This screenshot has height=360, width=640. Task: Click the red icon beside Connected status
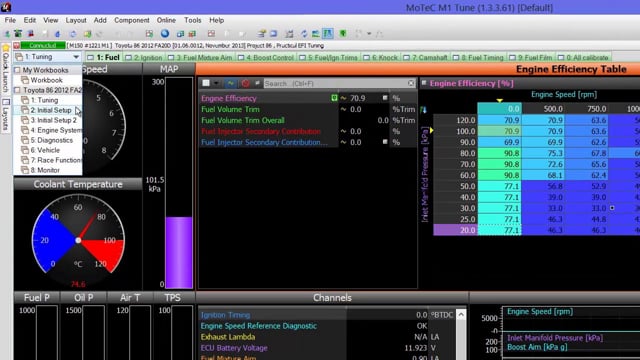click(x=16, y=45)
